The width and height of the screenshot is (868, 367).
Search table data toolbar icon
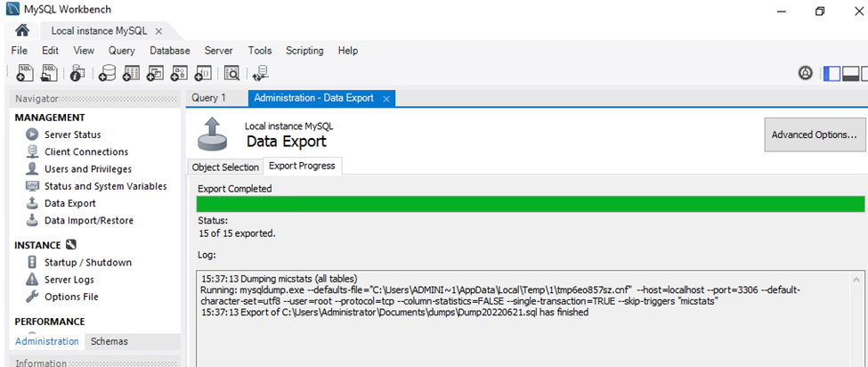point(231,72)
